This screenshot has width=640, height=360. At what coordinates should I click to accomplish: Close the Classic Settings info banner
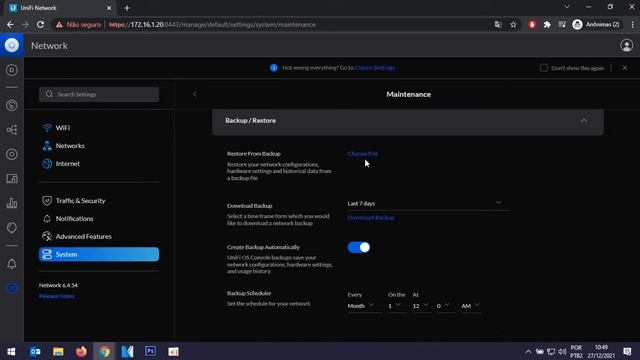tap(625, 68)
